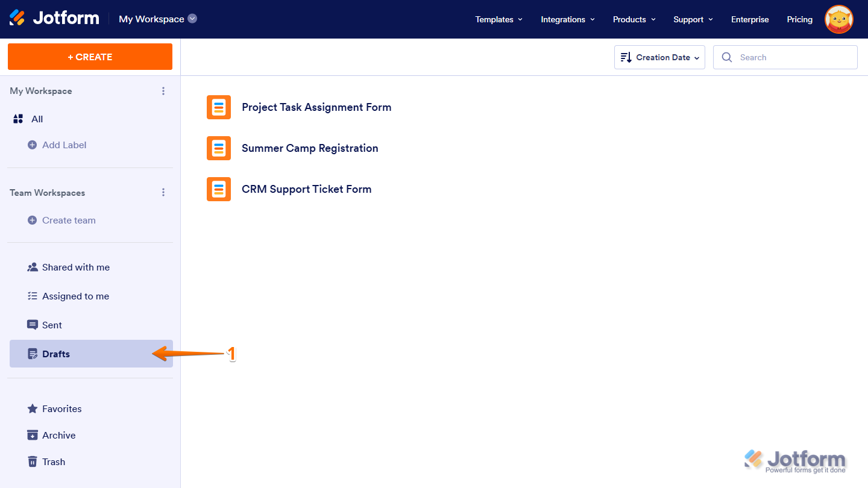Click the search magnifier icon
The width and height of the screenshot is (868, 488).
point(727,57)
